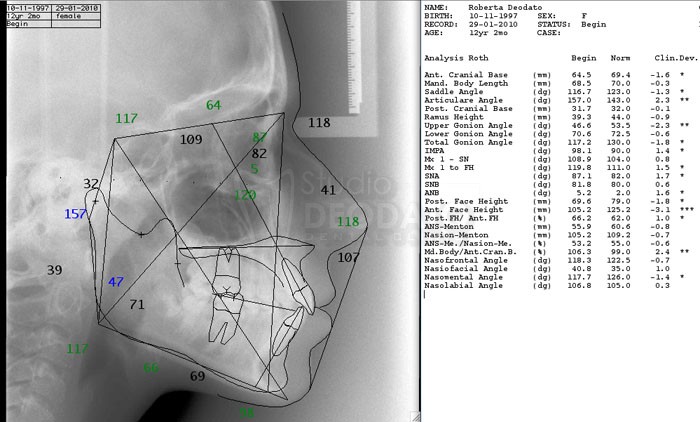This screenshot has height=422, width=700.
Task: Click the blue 157 label on the X-ray
Action: [75, 214]
